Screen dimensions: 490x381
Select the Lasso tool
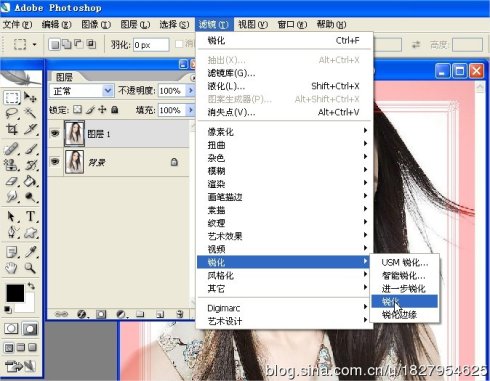tap(12, 113)
